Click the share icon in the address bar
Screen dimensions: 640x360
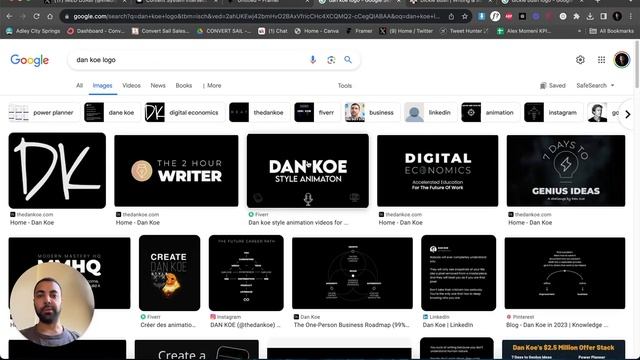[x=451, y=16]
